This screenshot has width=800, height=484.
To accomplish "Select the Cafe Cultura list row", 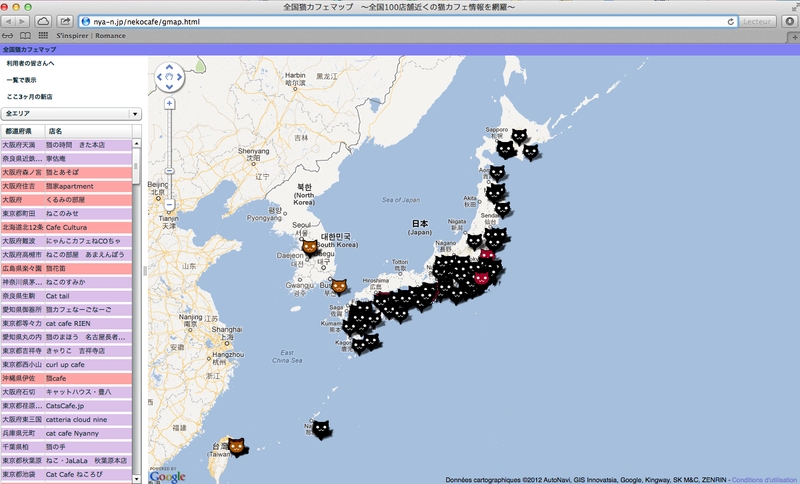I will pos(71,227).
